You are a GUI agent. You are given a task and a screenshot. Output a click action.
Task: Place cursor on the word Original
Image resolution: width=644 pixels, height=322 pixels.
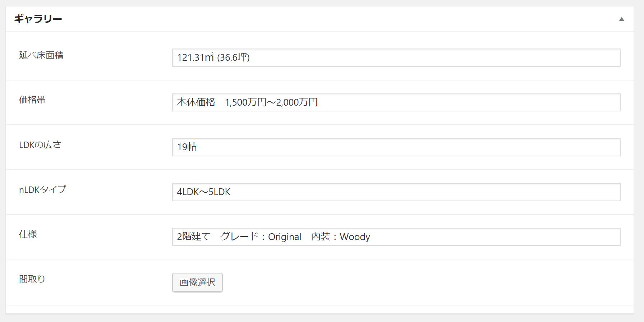[x=285, y=237]
